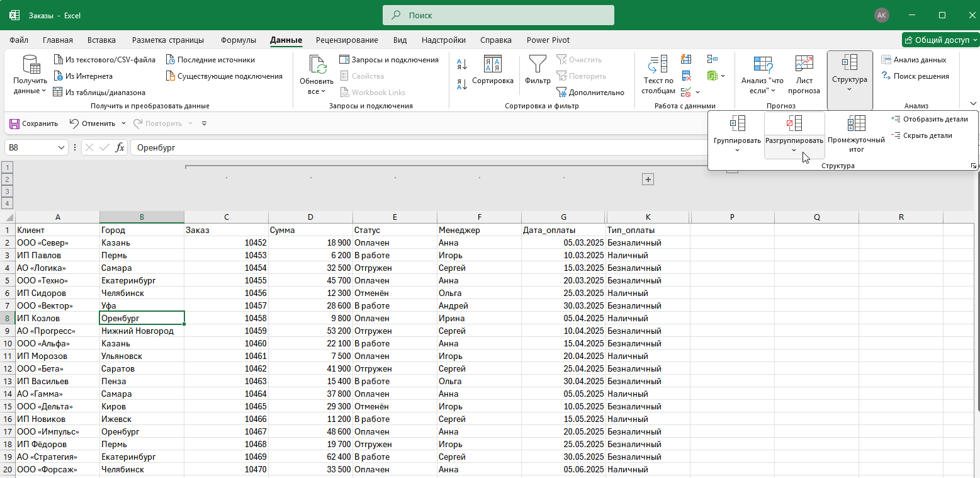Expand the Разгруппировать dropdown arrow

point(794,151)
